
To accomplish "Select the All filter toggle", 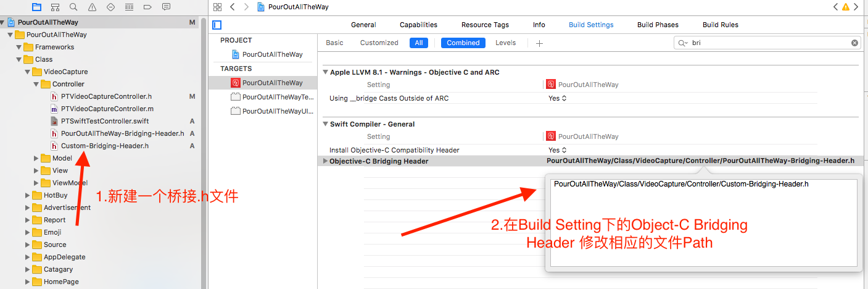I will pos(418,43).
